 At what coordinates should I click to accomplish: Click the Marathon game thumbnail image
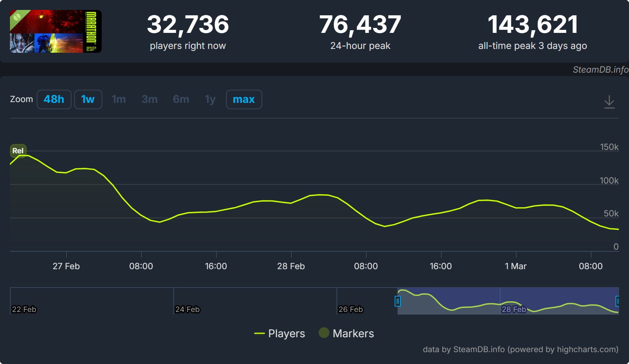(56, 31)
